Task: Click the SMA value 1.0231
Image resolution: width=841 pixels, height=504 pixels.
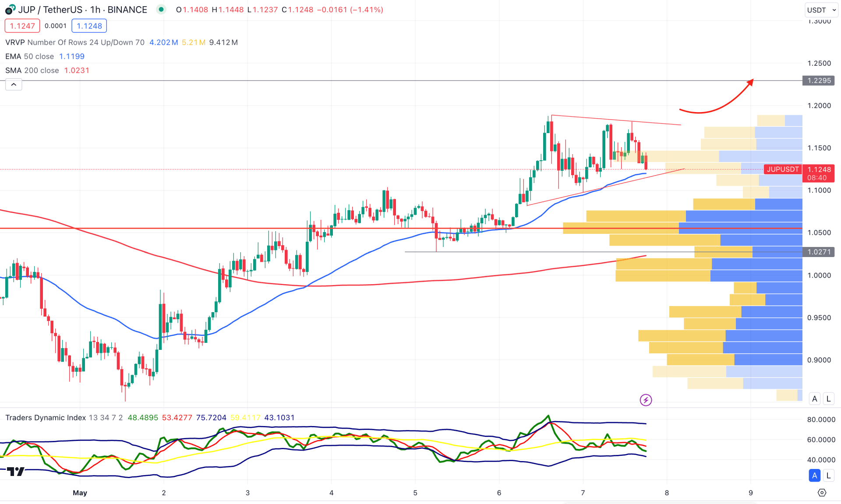Action: [x=77, y=70]
